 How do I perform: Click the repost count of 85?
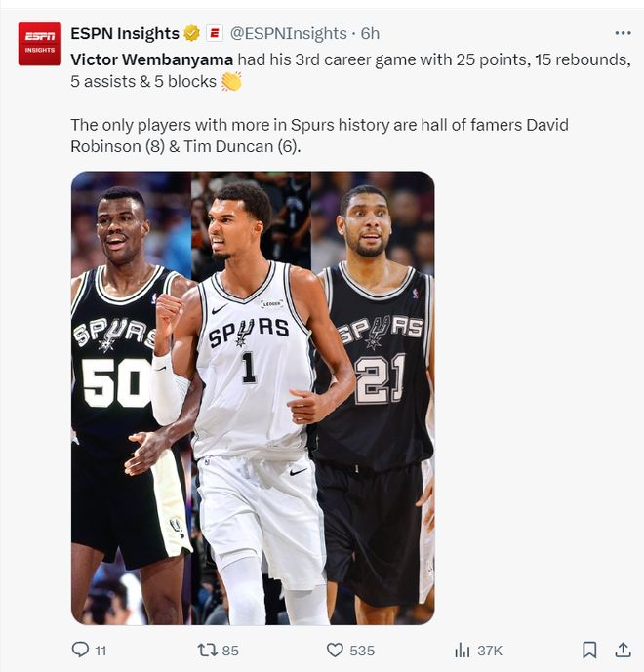point(230,651)
